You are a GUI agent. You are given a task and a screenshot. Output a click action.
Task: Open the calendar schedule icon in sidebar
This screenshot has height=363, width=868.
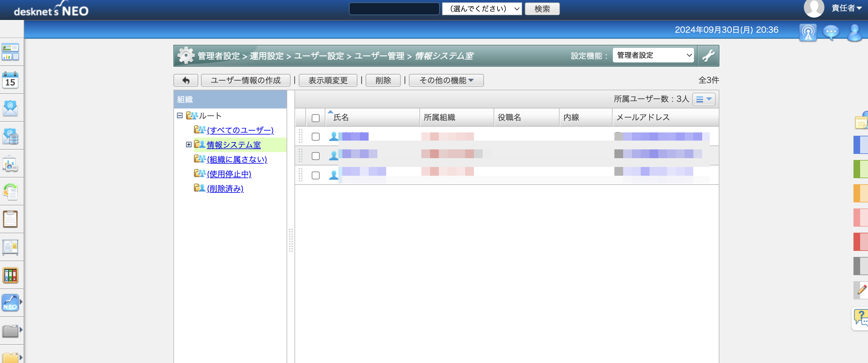pos(11,80)
